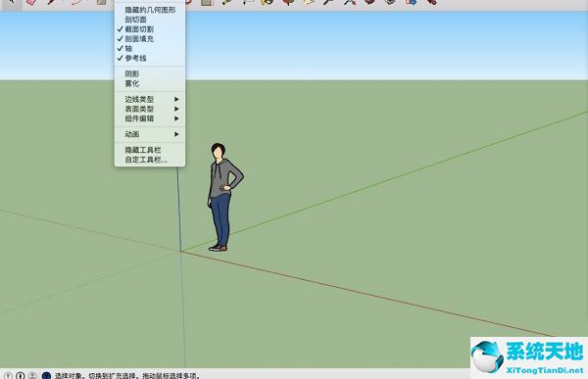The width and height of the screenshot is (588, 379).
Task: Open the blue help Instructor icon
Action: pyautogui.click(x=46, y=375)
